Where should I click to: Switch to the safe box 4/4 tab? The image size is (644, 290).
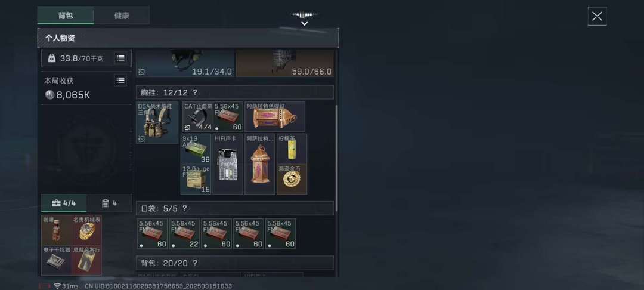64,203
